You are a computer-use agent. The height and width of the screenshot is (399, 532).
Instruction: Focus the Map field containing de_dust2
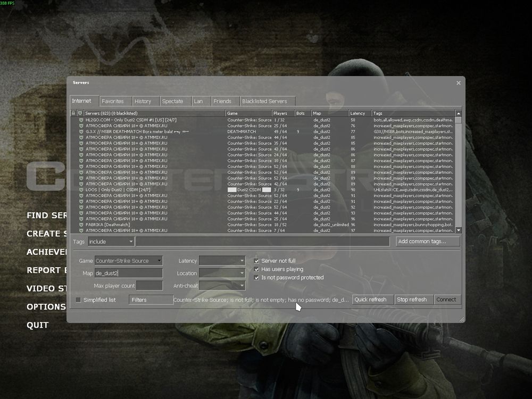click(x=129, y=273)
